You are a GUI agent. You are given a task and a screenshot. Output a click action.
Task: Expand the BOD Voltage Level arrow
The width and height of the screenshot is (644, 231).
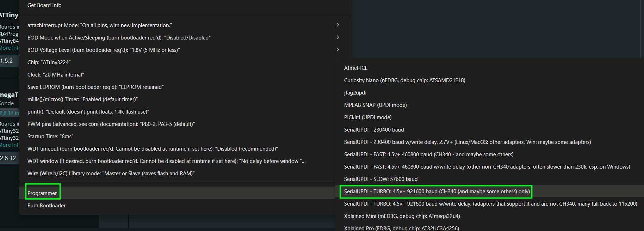(x=338, y=50)
